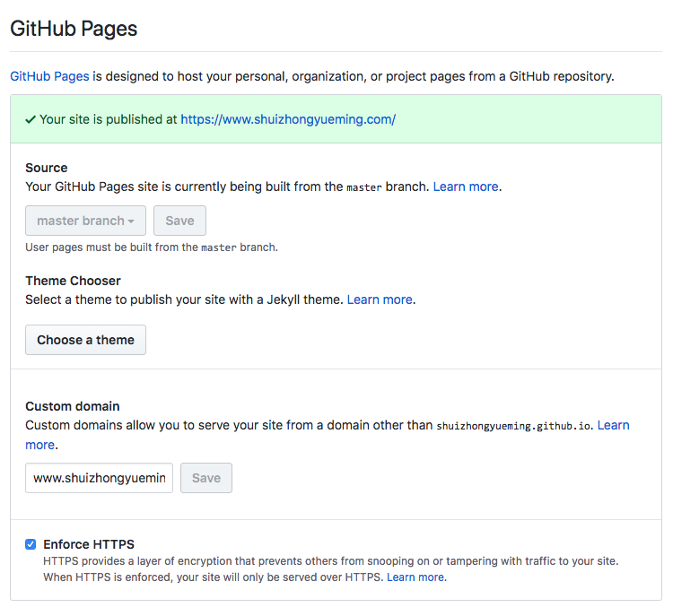Click the Enforce HTTPS label text

[x=89, y=544]
